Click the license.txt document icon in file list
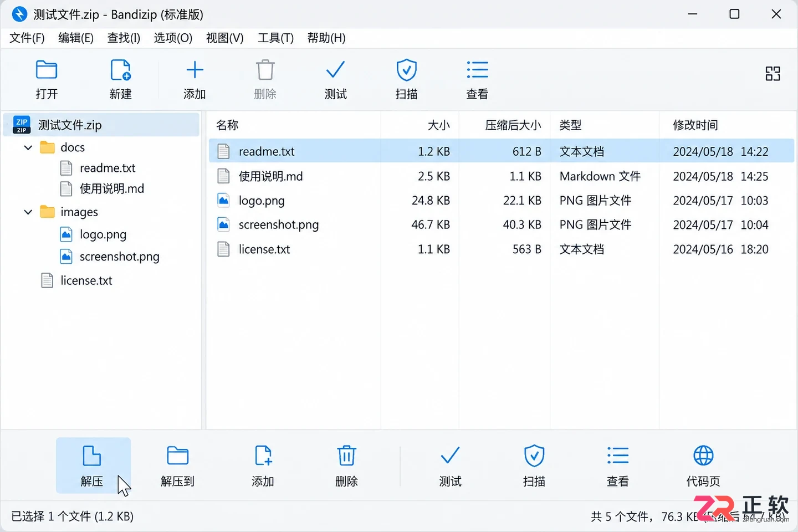This screenshot has width=798, height=532. 224,249
